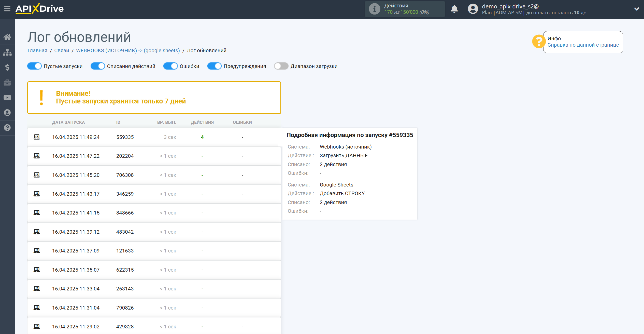Open the YouTube video icon in the sidebar
The width and height of the screenshot is (644, 334).
(x=7, y=98)
